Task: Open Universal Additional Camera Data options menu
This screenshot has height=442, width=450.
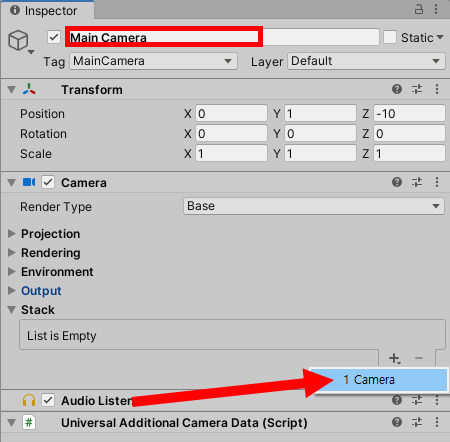Action: point(437,422)
